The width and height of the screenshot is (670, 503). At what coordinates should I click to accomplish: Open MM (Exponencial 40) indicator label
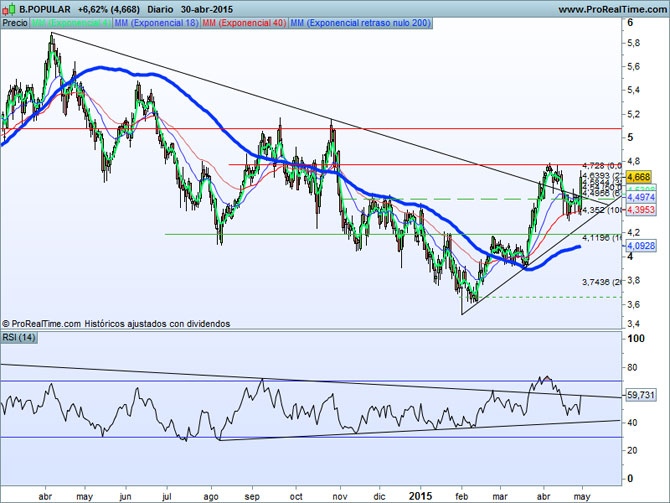click(x=244, y=23)
